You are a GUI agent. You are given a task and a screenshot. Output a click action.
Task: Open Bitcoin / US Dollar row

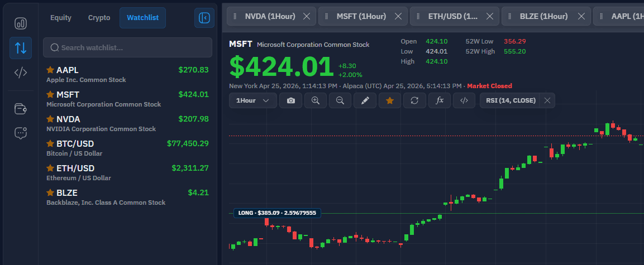pyautogui.click(x=128, y=148)
